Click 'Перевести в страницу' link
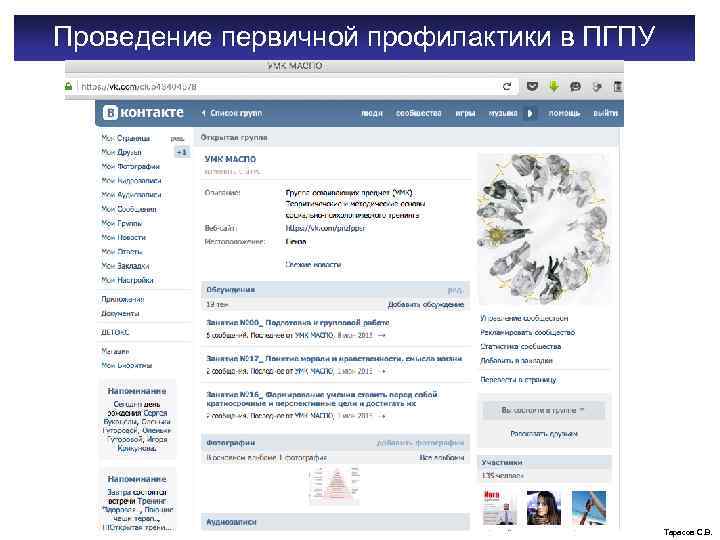Screen dimensions: 720x540 click(x=518, y=380)
